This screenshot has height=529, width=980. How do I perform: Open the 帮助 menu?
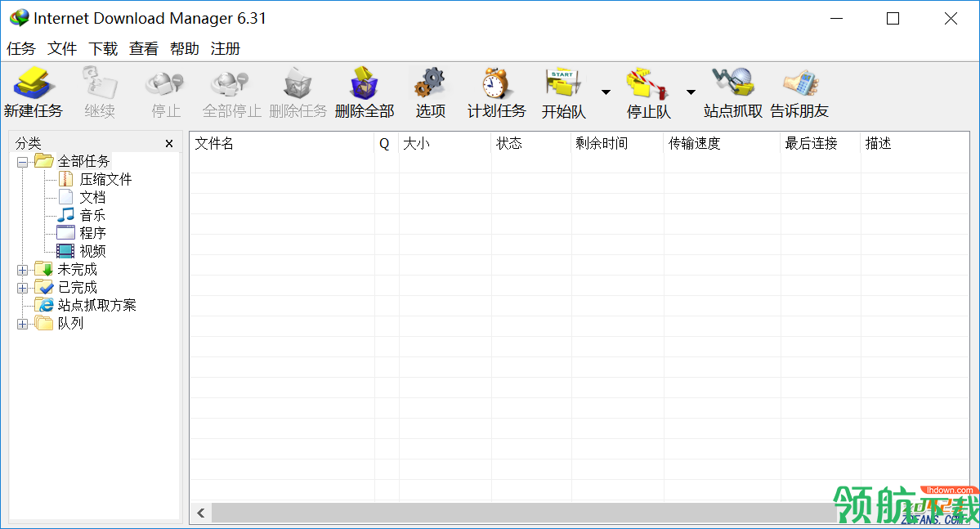point(185,49)
